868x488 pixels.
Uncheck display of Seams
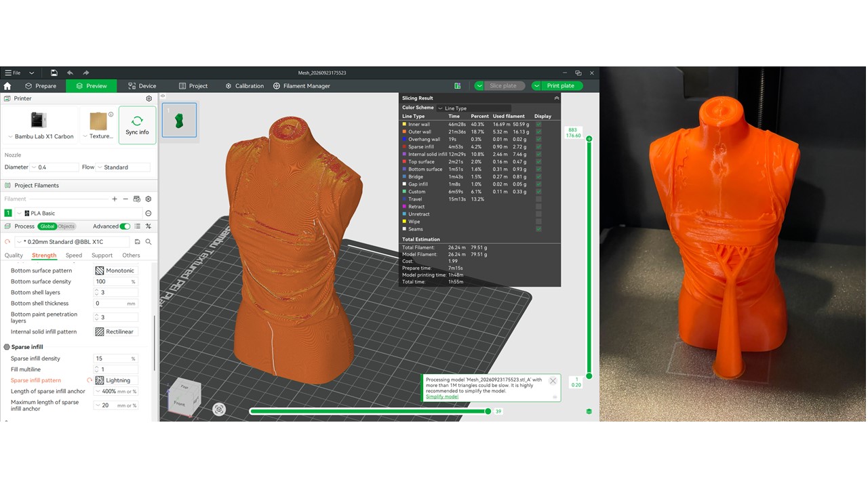click(539, 229)
